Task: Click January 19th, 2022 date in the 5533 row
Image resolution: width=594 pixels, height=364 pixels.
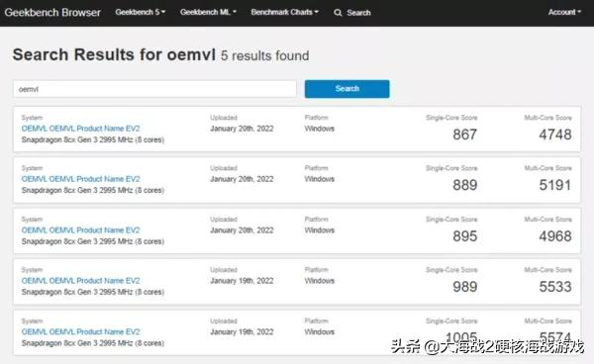Action: (x=242, y=281)
